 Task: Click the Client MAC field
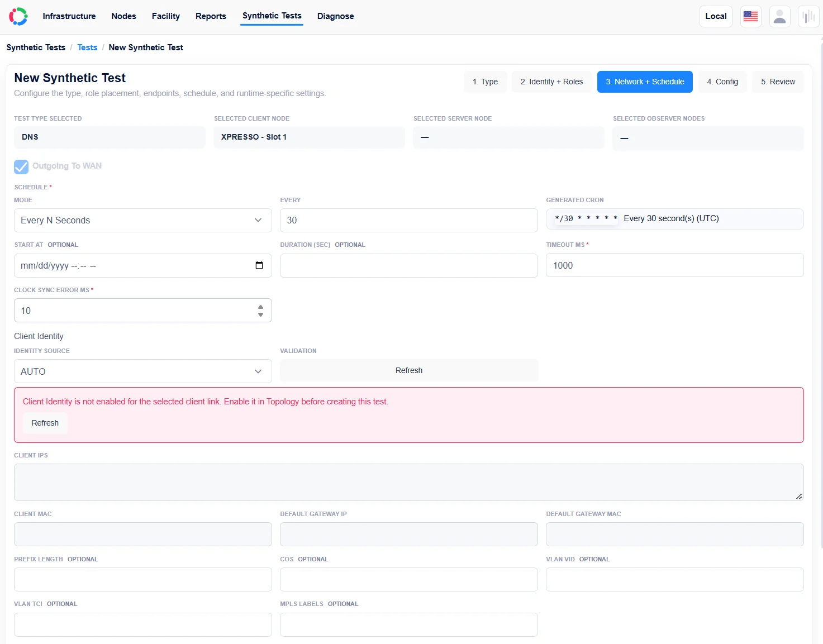click(x=143, y=534)
